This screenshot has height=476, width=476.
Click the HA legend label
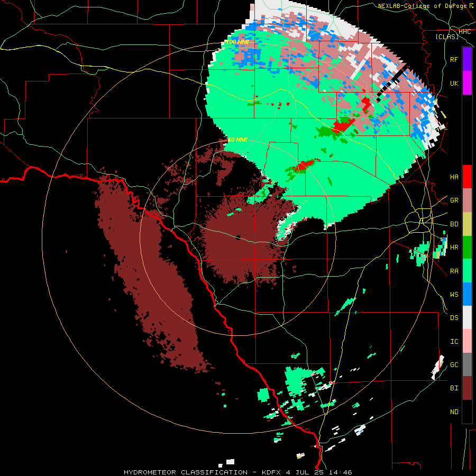tap(454, 177)
